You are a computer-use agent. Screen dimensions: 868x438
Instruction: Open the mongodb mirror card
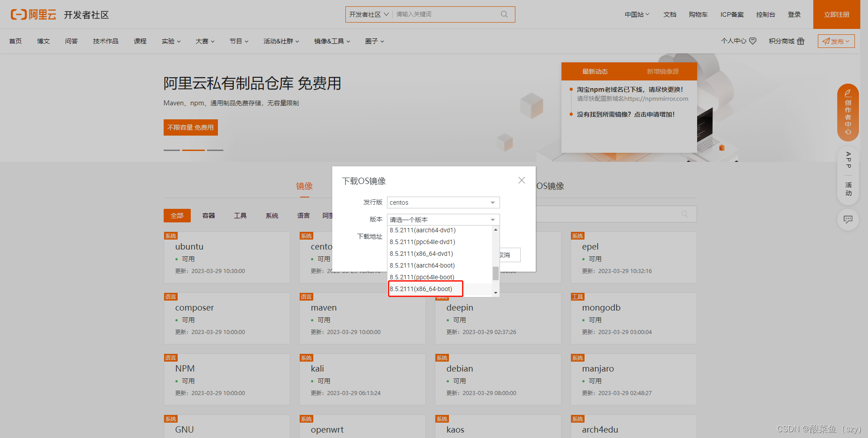pos(634,319)
